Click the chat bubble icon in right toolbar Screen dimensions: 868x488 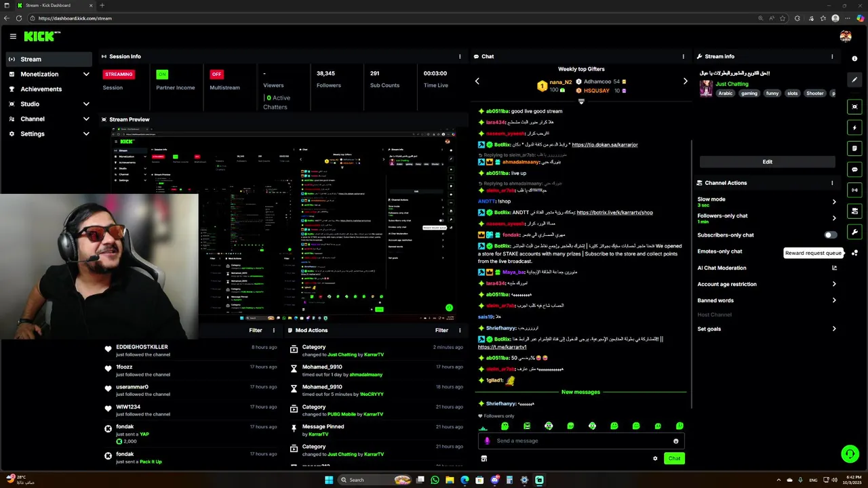pos(854,169)
